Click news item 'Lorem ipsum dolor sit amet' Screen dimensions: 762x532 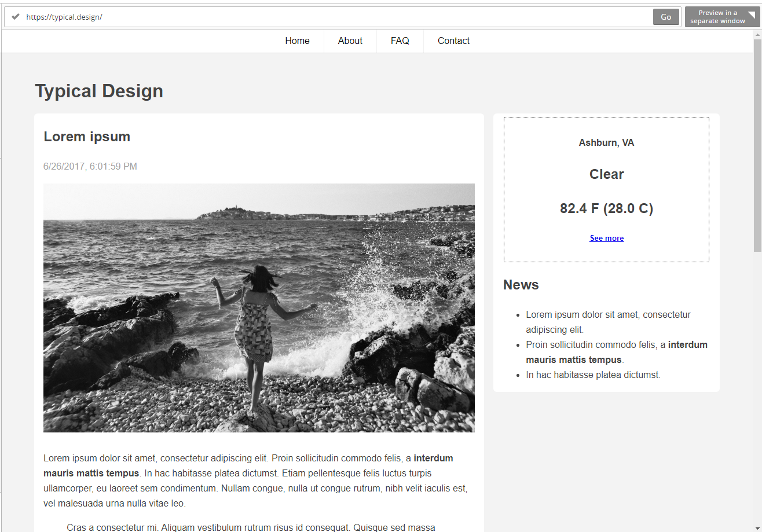[608, 322]
